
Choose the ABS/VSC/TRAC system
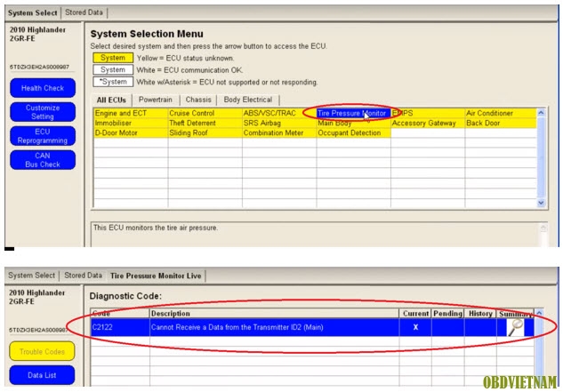(x=279, y=114)
